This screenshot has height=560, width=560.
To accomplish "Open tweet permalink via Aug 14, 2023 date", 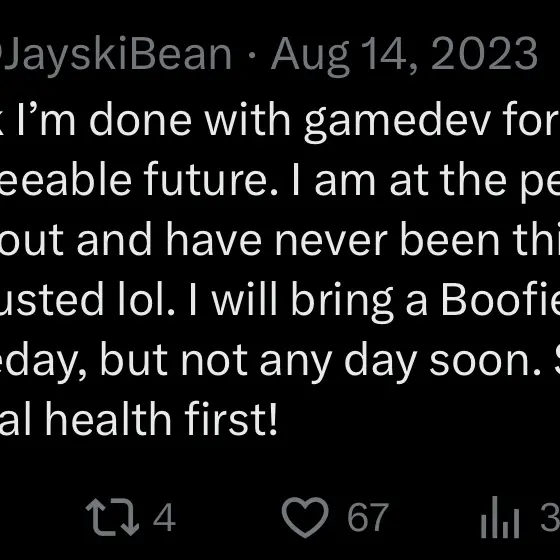I will pyautogui.click(x=404, y=54).
